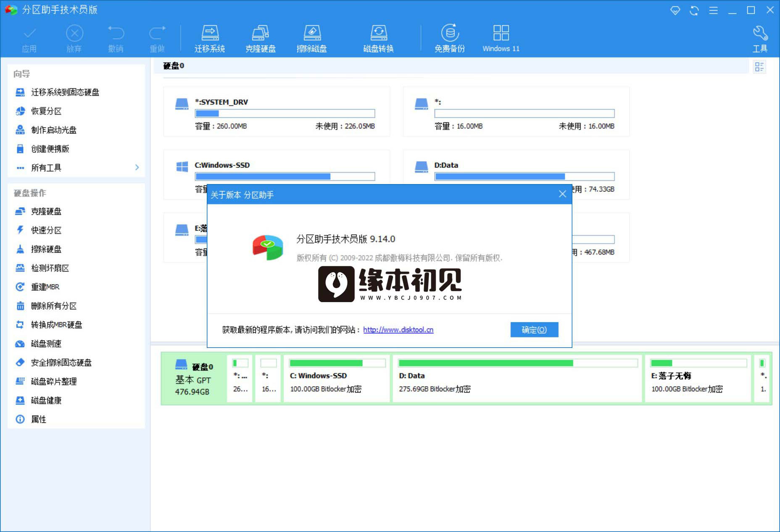The height and width of the screenshot is (532, 780).
Task: Select the *:SYSTEM_DRV partition card
Action: click(277, 111)
